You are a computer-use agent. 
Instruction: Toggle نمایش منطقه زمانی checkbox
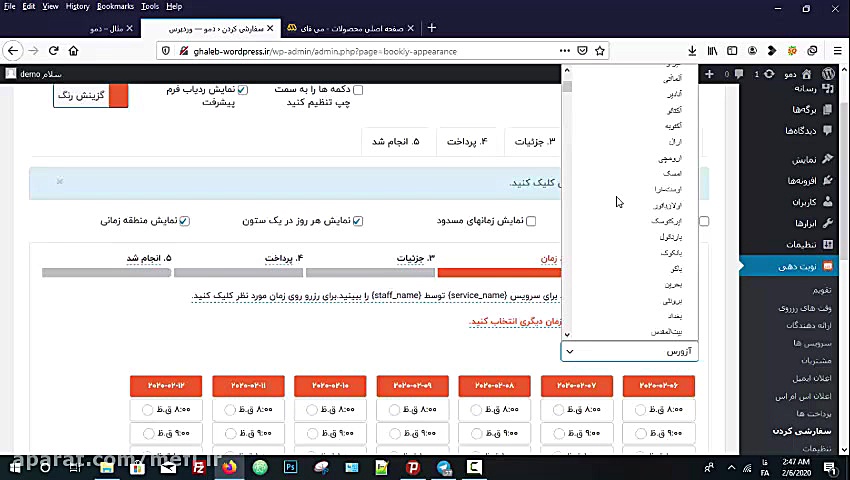point(184,221)
